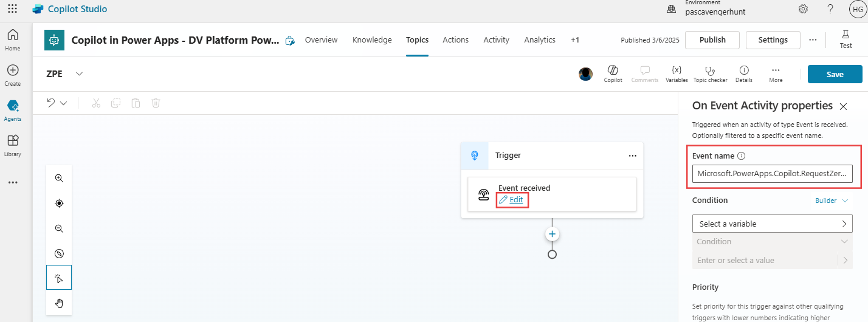Open the More toolbar menu

click(776, 74)
